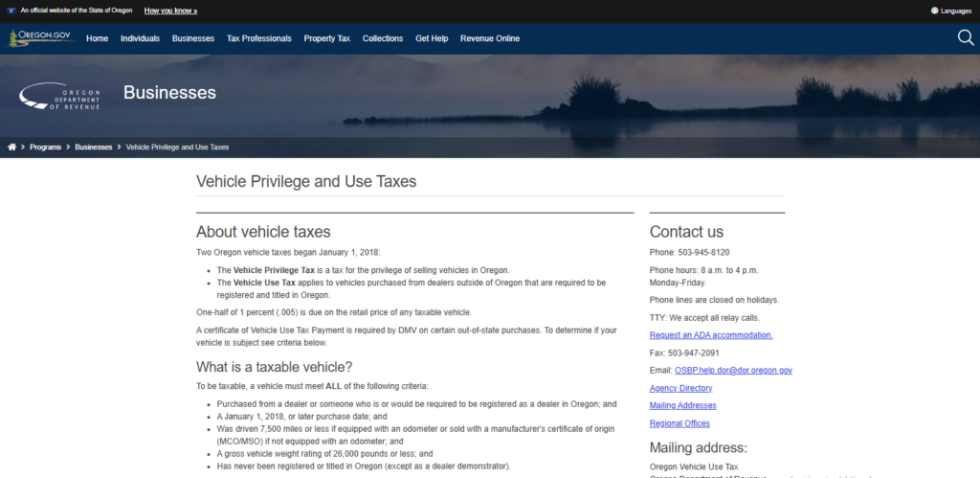Viewport: 980px width, 478px height.
Task: Open 'Request an ADA accommodation' link
Action: point(710,335)
